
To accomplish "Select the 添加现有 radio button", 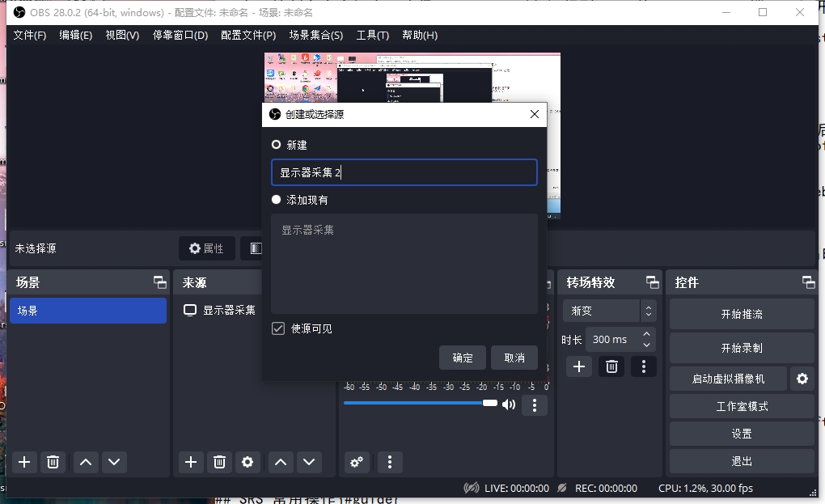I will click(x=277, y=200).
